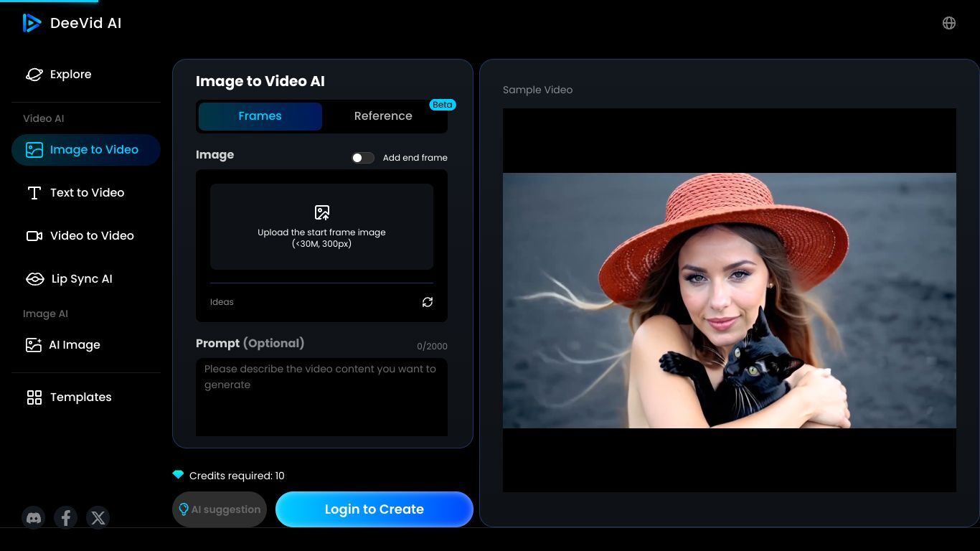This screenshot has height=551, width=980.
Task: Open the Text to Video menu label
Action: click(88, 193)
